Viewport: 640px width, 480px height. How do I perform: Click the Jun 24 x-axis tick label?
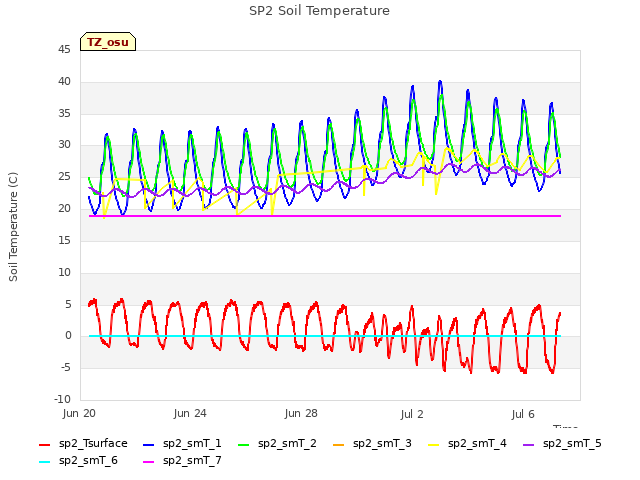click(190, 413)
